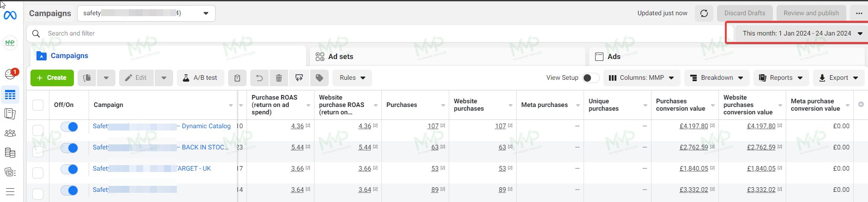
Task: Open the Ads reporting sidebar icon
Action: point(10,114)
